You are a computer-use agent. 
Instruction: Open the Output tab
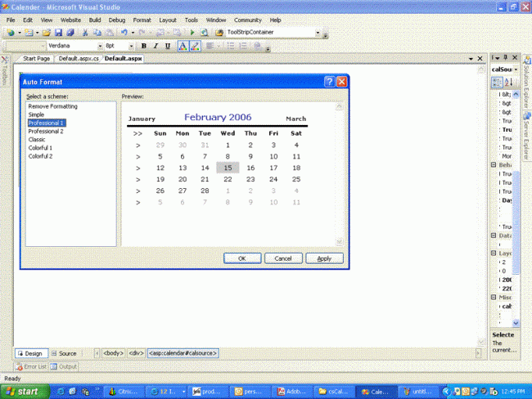pos(64,366)
